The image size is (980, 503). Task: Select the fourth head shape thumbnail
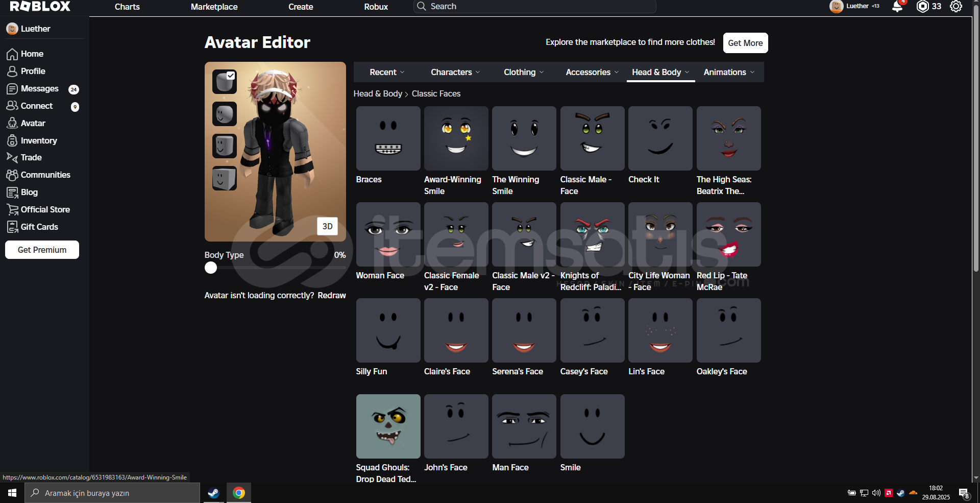[x=225, y=178]
